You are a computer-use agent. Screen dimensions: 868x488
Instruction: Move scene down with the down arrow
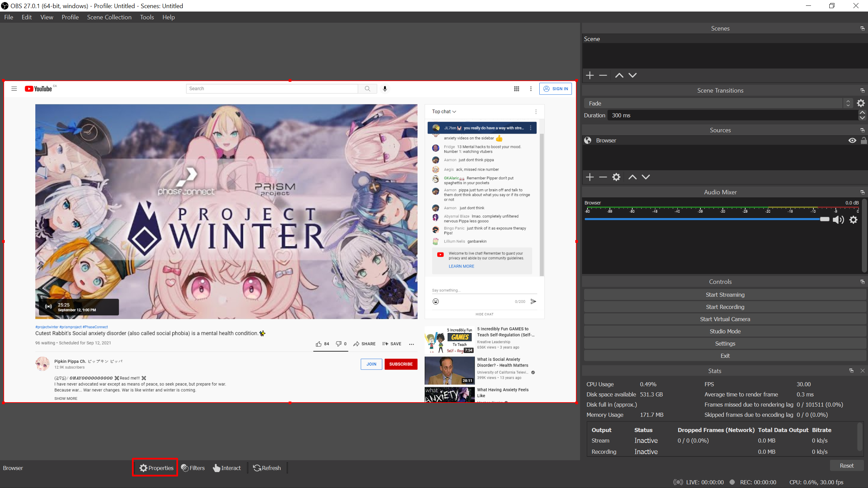coord(633,75)
